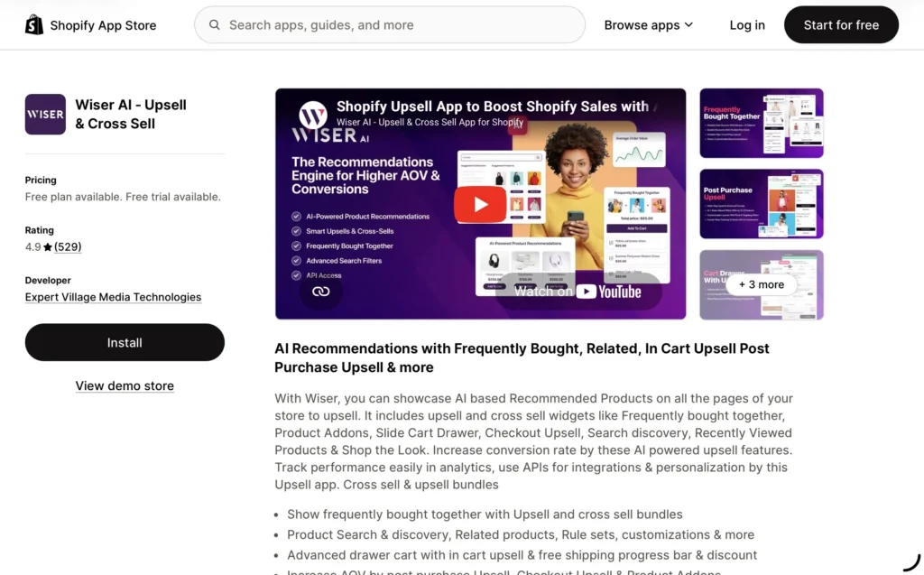Click the copy link icon in video
The width and height of the screenshot is (924, 575).
point(320,292)
